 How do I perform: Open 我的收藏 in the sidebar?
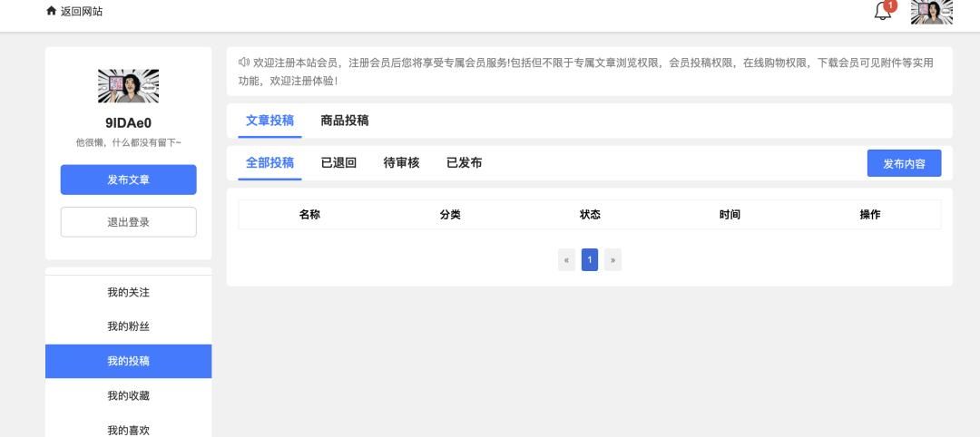(128, 395)
